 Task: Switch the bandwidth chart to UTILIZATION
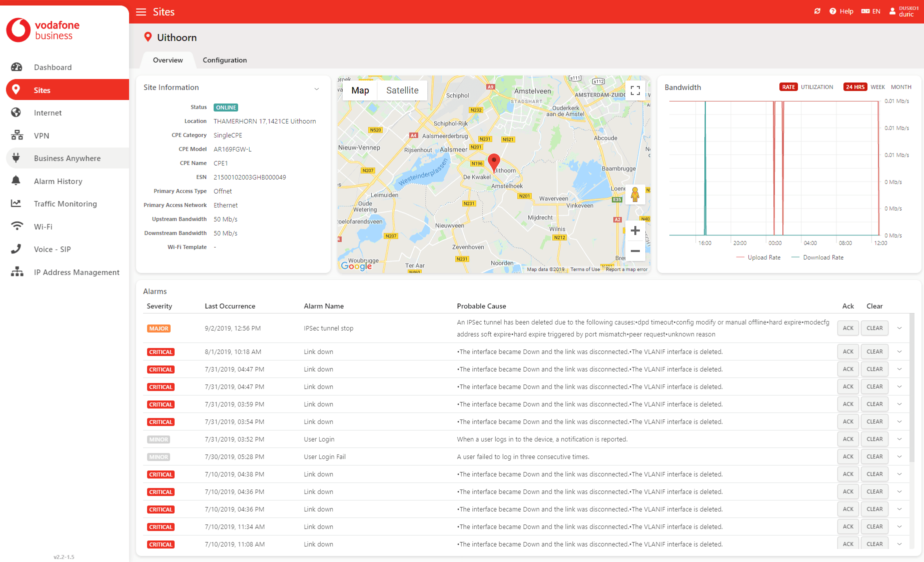(817, 86)
